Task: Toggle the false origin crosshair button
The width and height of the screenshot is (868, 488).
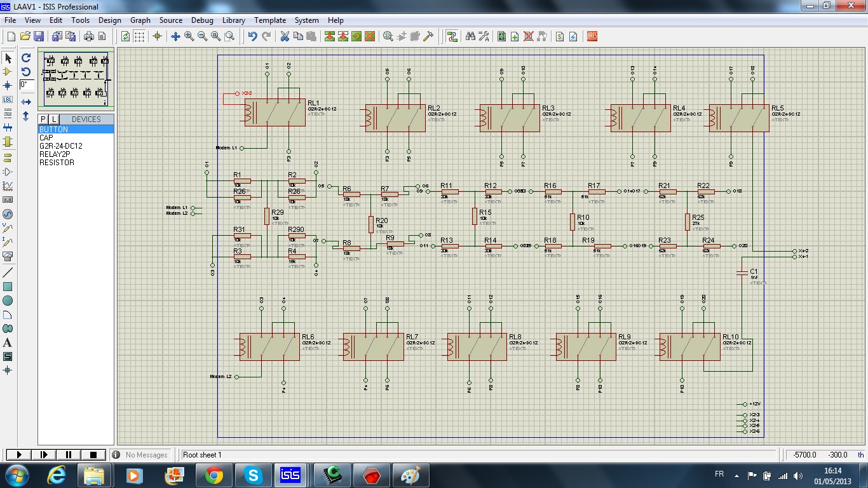Action: (x=157, y=37)
